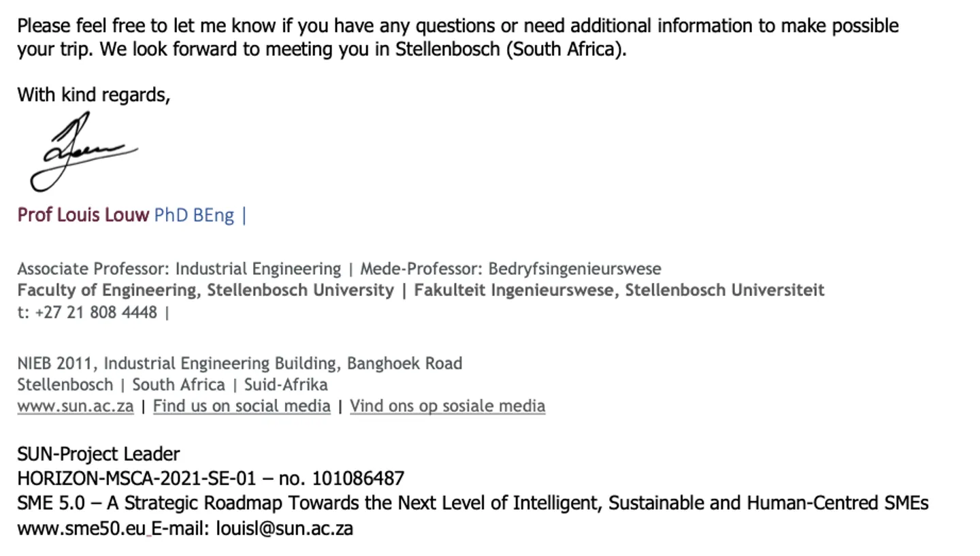Select the Prof Louis Louw name
Screen dimensions: 980x556
83,215
